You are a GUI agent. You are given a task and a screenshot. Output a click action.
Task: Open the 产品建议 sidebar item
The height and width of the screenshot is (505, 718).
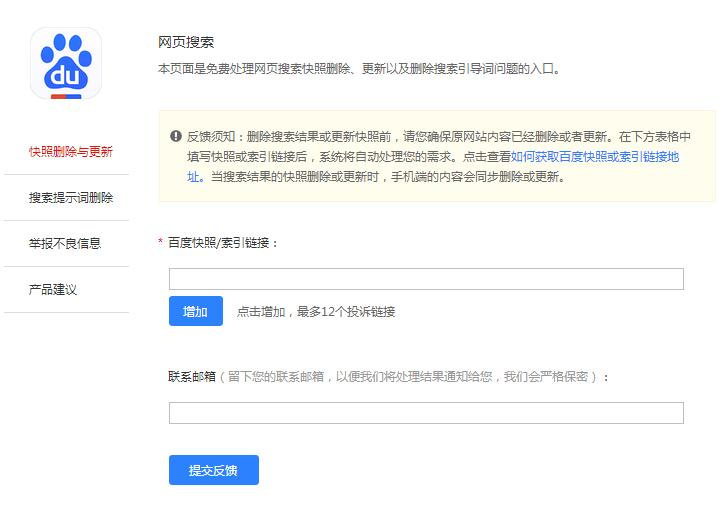pos(53,289)
